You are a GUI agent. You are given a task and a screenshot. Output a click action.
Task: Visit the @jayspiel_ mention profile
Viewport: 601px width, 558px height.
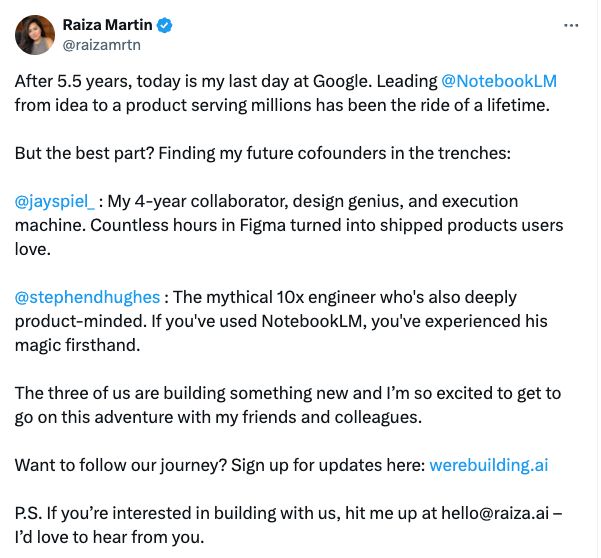pos(56,201)
